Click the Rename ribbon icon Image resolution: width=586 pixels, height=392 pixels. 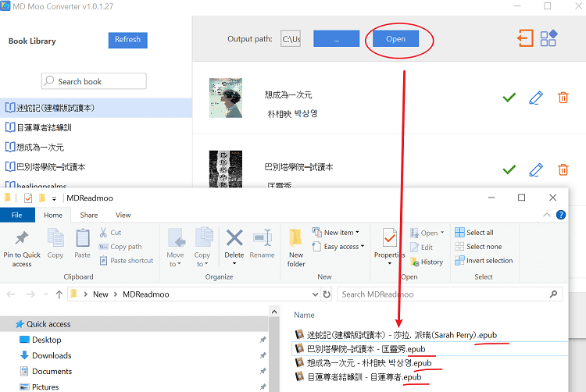pyautogui.click(x=262, y=238)
